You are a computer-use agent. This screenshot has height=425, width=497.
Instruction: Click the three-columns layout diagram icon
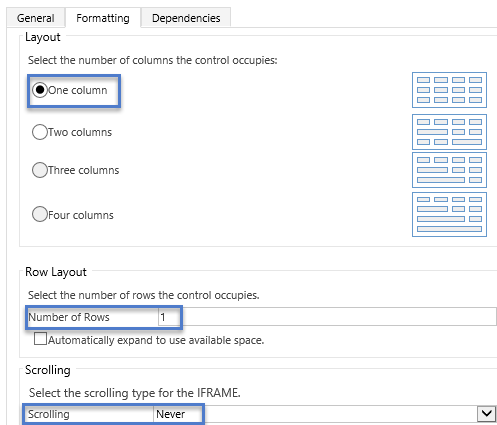(x=449, y=170)
